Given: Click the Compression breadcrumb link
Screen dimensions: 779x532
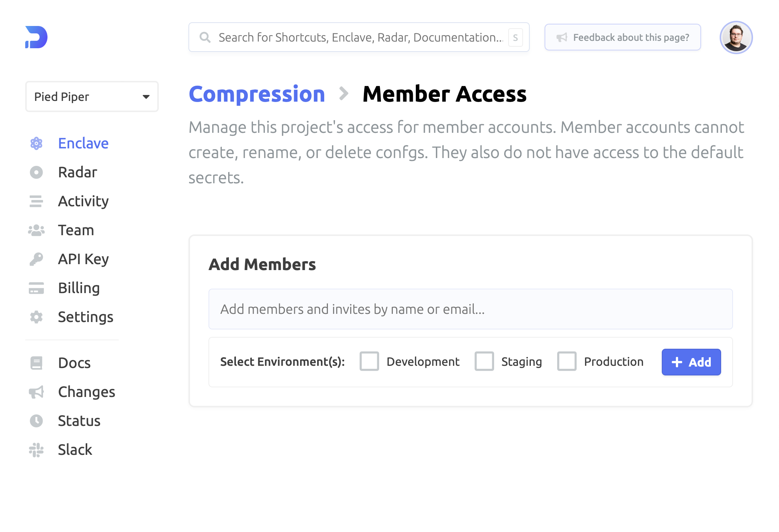Looking at the screenshot, I should [x=257, y=94].
